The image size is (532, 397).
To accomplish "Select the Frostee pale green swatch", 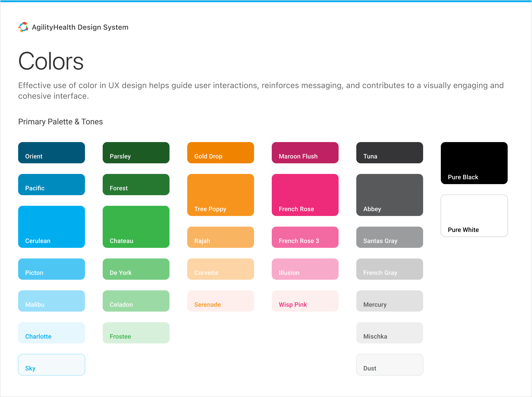I will pos(136,333).
